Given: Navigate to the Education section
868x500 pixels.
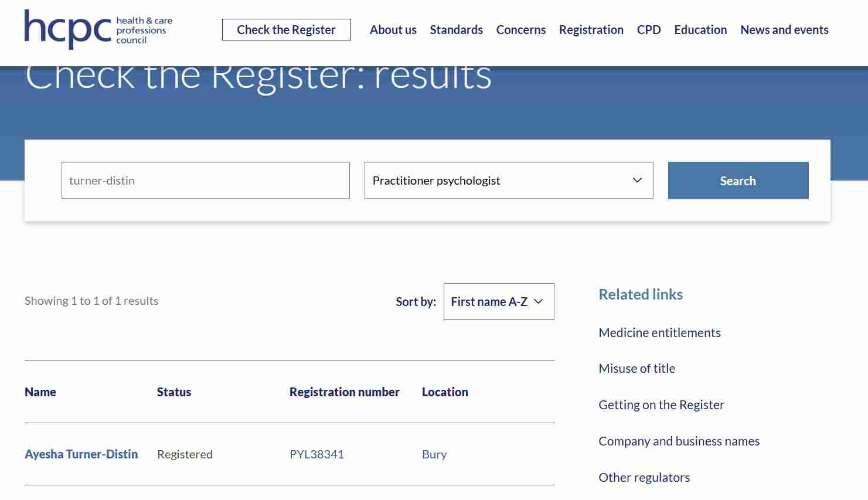Looking at the screenshot, I should click(700, 30).
